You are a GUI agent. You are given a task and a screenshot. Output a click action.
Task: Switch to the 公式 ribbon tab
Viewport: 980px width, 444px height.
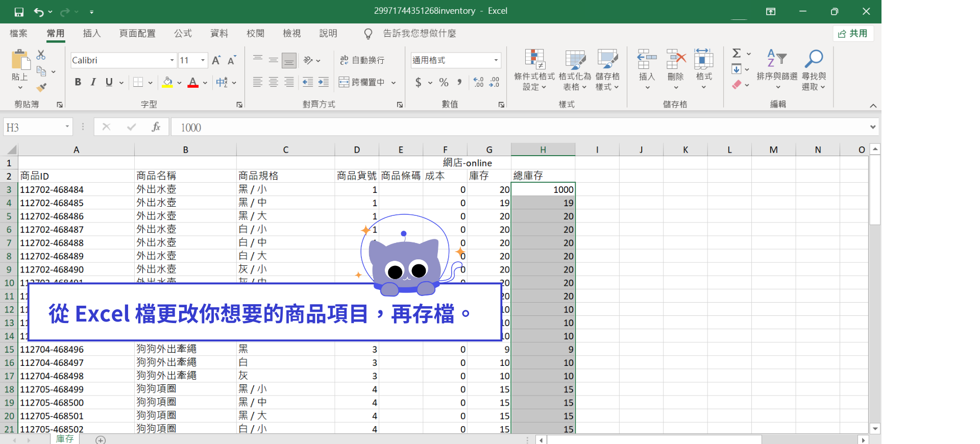(183, 34)
